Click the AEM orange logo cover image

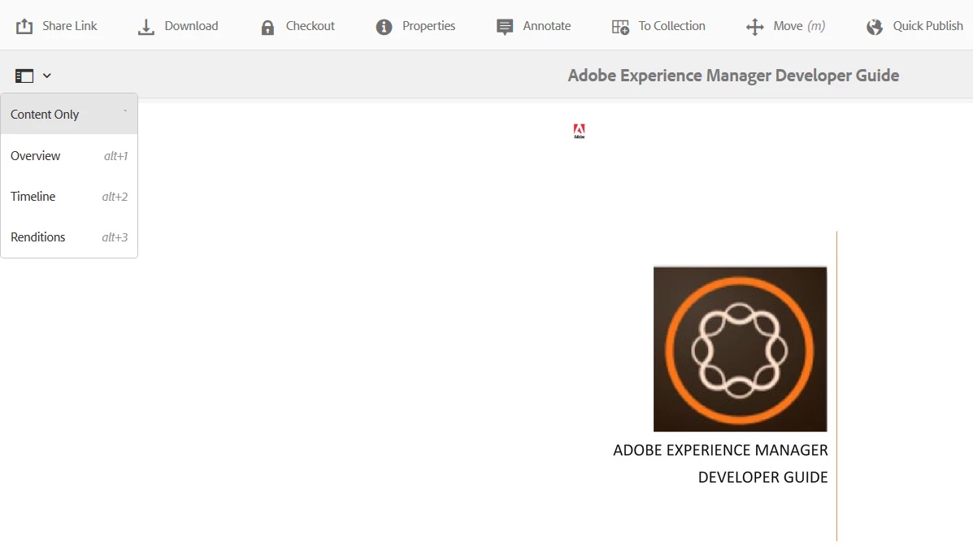click(741, 349)
